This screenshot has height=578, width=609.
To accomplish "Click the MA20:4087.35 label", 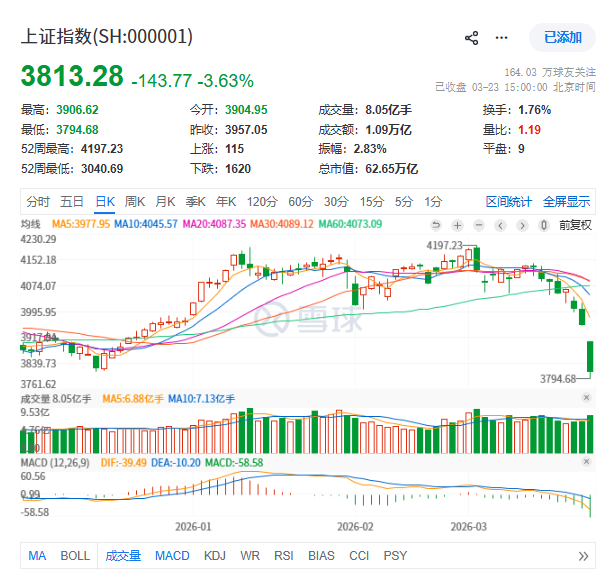I will tap(214, 224).
